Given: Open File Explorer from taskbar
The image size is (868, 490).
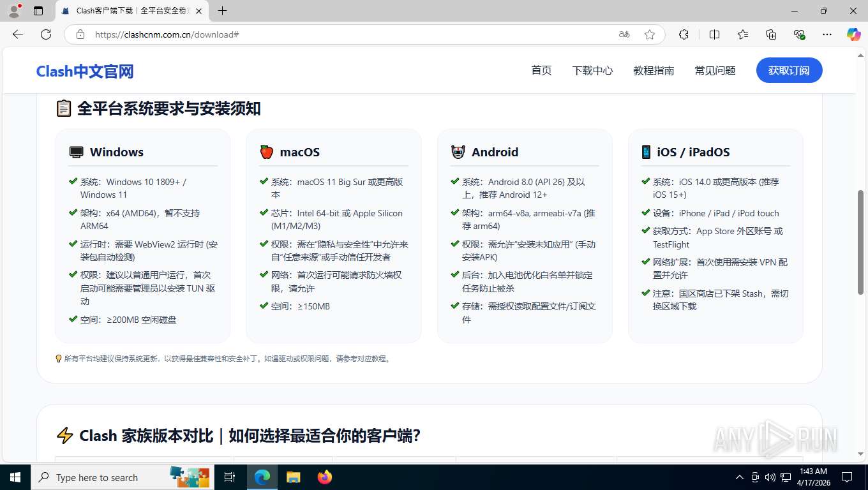Looking at the screenshot, I should [293, 477].
